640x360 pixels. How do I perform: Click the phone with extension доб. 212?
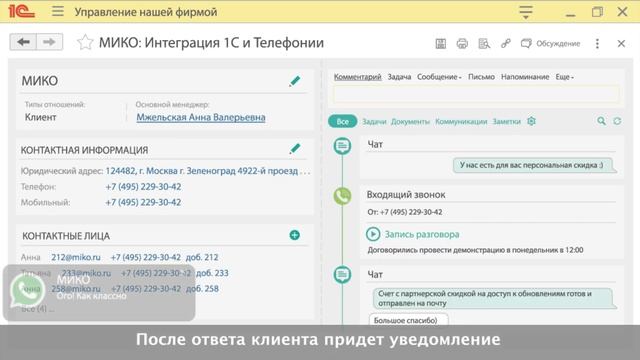[x=164, y=257]
